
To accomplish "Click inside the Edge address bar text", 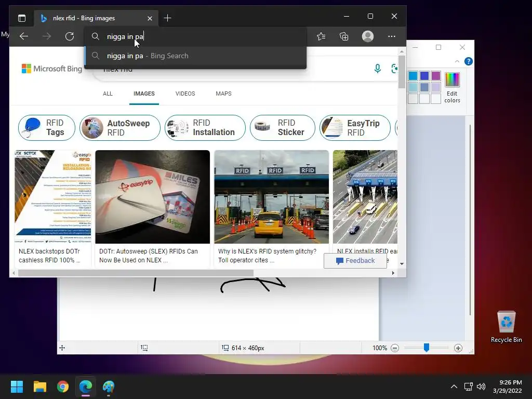I will coord(126,36).
